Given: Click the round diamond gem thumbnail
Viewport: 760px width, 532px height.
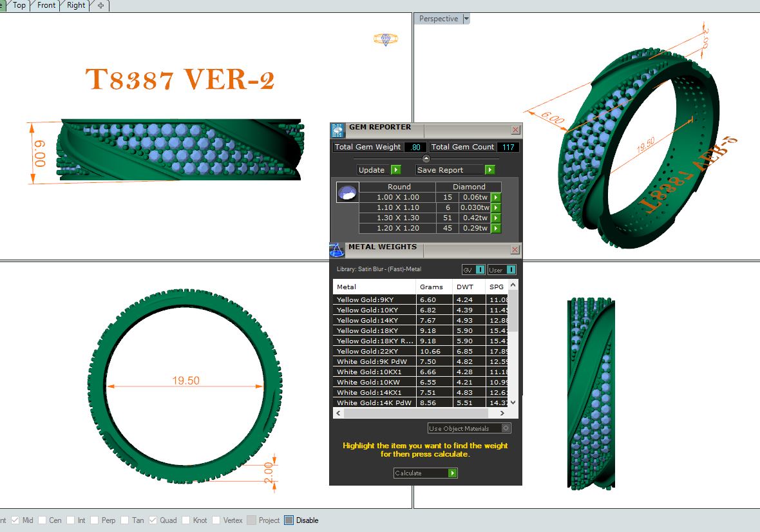Looking at the screenshot, I should coord(348,193).
